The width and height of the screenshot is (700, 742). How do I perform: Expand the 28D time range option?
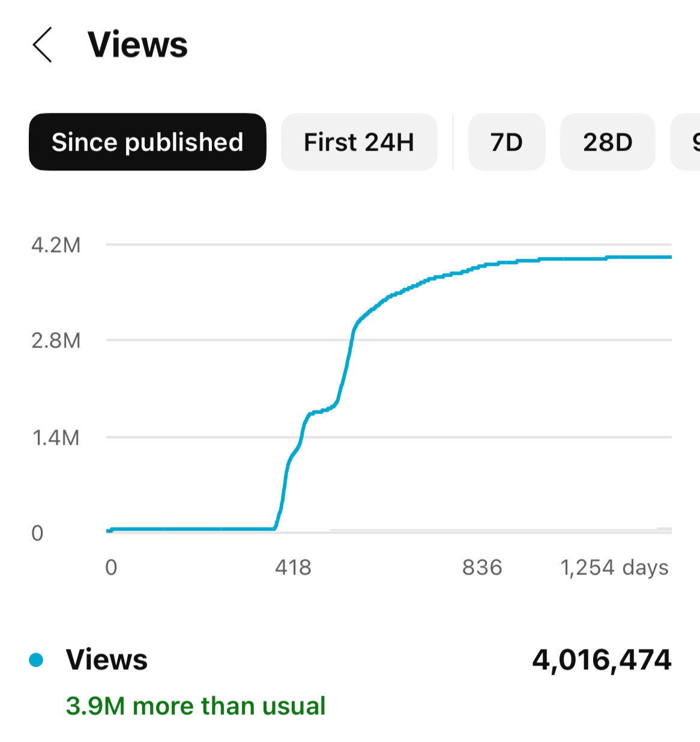point(607,142)
